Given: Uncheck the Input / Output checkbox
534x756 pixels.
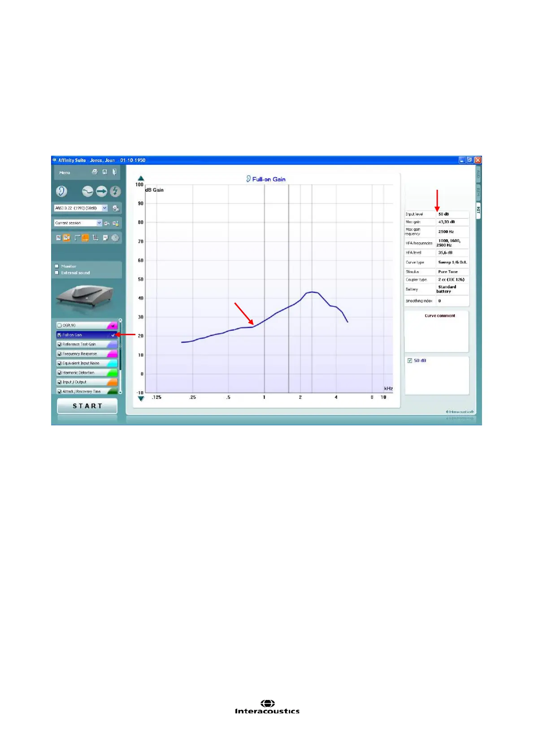Looking at the screenshot, I should [x=59, y=382].
